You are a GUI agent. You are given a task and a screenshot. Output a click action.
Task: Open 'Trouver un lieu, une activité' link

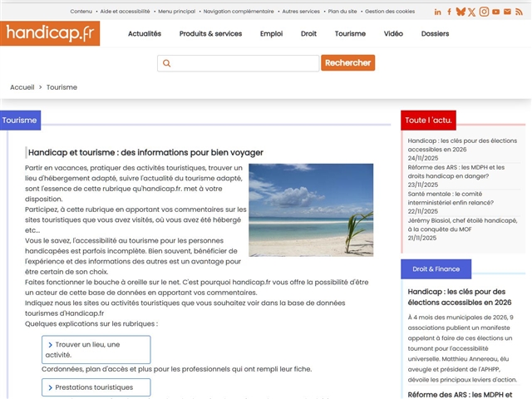pyautogui.click(x=96, y=349)
